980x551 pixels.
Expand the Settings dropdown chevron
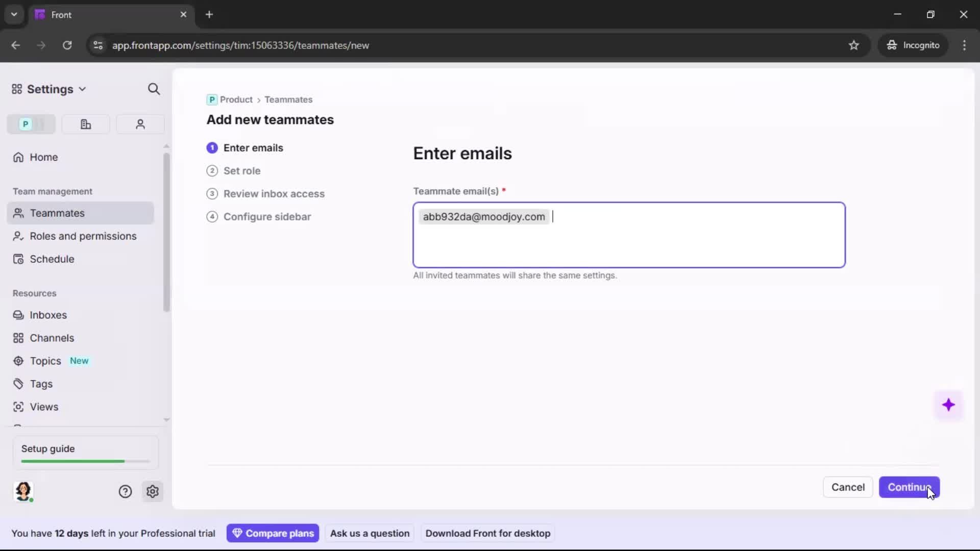[83, 89]
